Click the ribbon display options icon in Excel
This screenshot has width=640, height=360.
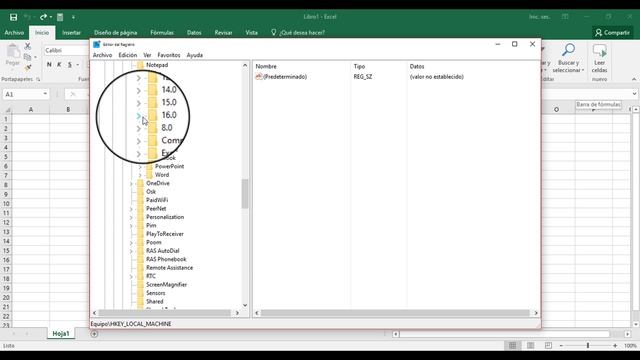[x=565, y=17]
